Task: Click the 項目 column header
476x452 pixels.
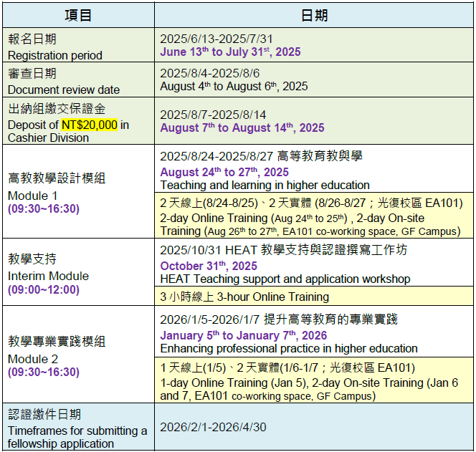Action: point(77,14)
